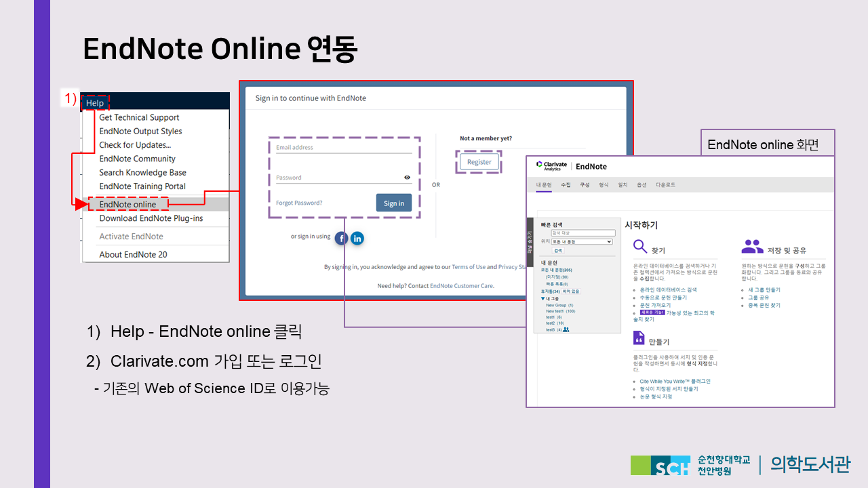
Task: Focus the 검색 대상 quick search field
Action: point(583,233)
